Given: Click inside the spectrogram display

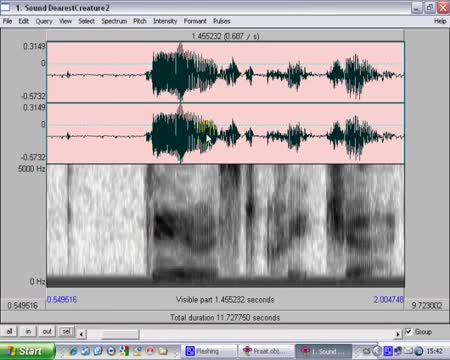Looking at the screenshot, I should click(x=225, y=226).
